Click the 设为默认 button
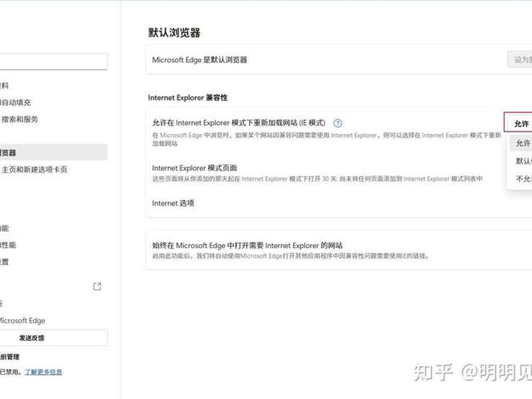 click(x=520, y=59)
